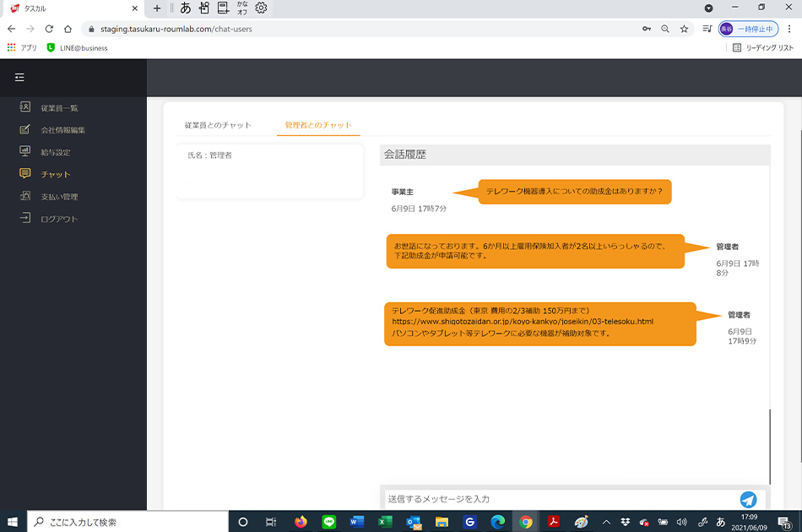
Task: Send the message with the paper plane button
Action: [x=748, y=499]
